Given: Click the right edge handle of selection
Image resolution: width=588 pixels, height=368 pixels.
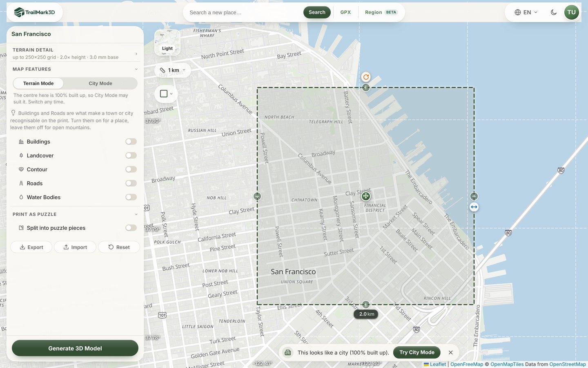Looking at the screenshot, I should [x=474, y=196].
